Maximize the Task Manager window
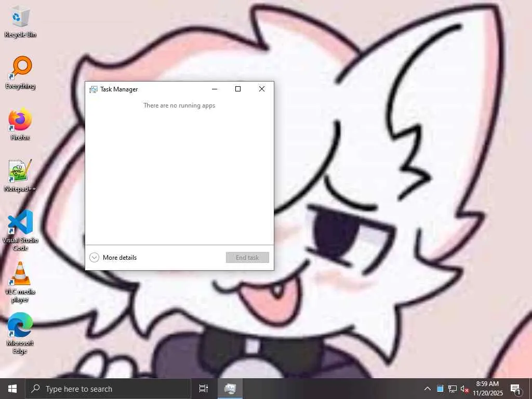532x399 pixels. click(x=238, y=89)
